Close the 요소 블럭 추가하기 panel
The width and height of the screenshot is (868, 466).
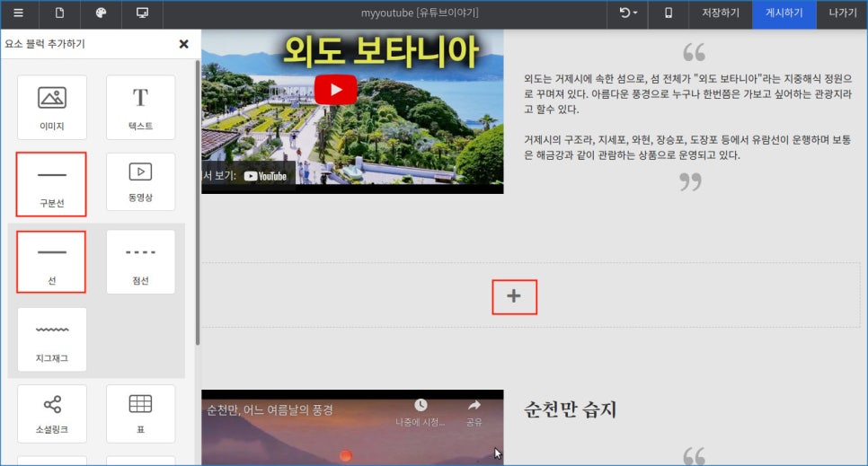pyautogui.click(x=184, y=44)
